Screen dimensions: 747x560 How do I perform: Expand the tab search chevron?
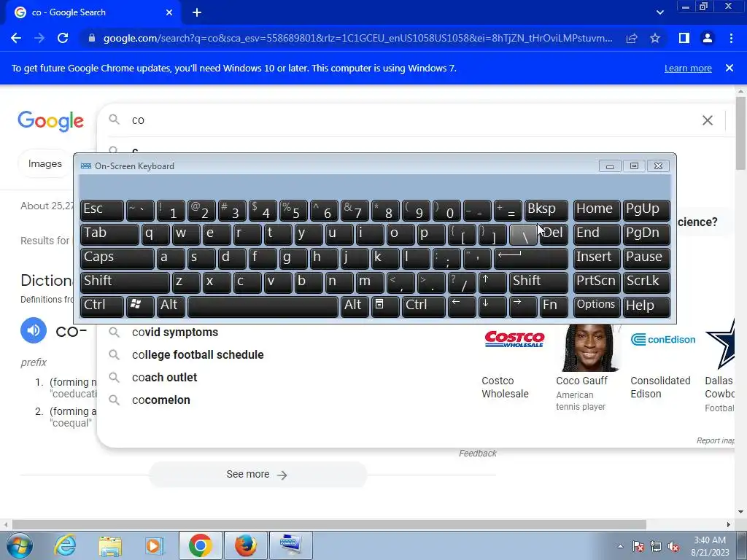coord(659,12)
